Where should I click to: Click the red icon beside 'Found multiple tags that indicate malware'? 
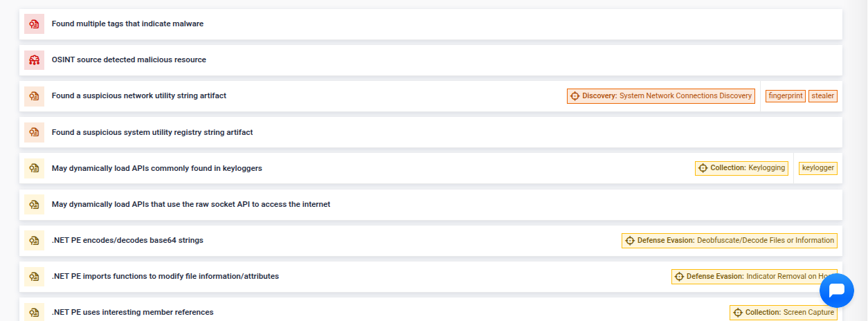tap(34, 24)
